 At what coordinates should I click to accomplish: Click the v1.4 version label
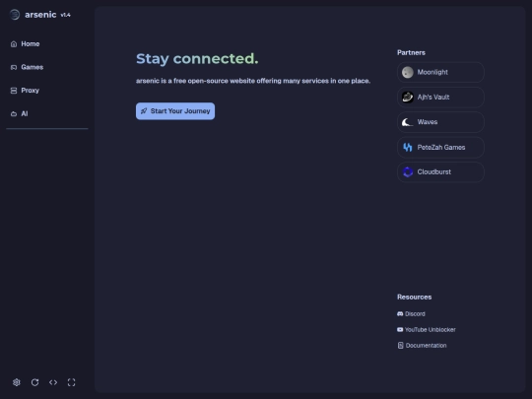(65, 15)
